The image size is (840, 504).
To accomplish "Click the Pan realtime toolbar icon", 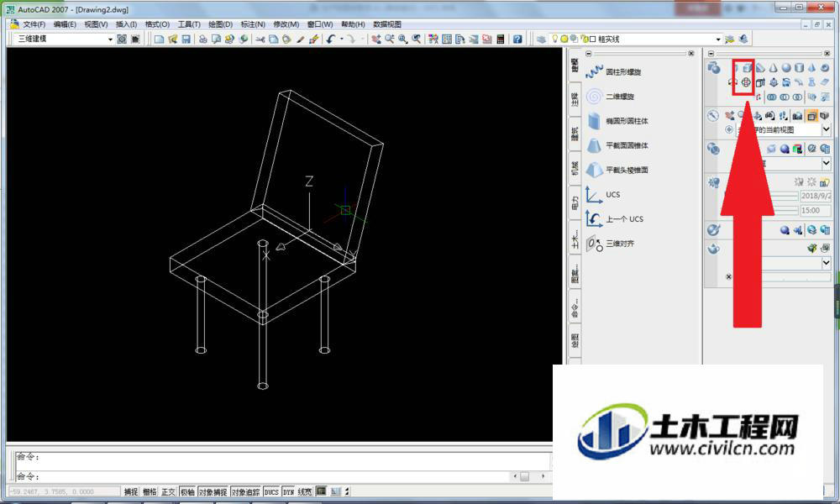I will click(x=376, y=39).
